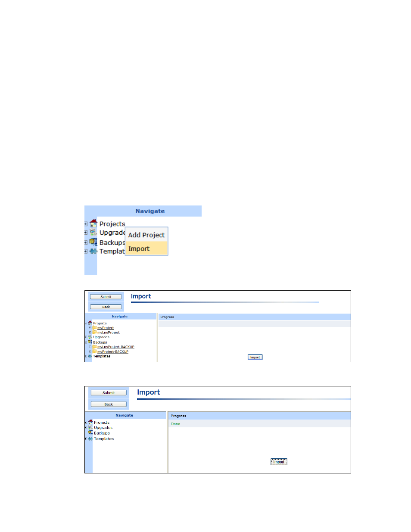Select Backups tree item in Done panel
This screenshot has width=411, height=532.
102,433
